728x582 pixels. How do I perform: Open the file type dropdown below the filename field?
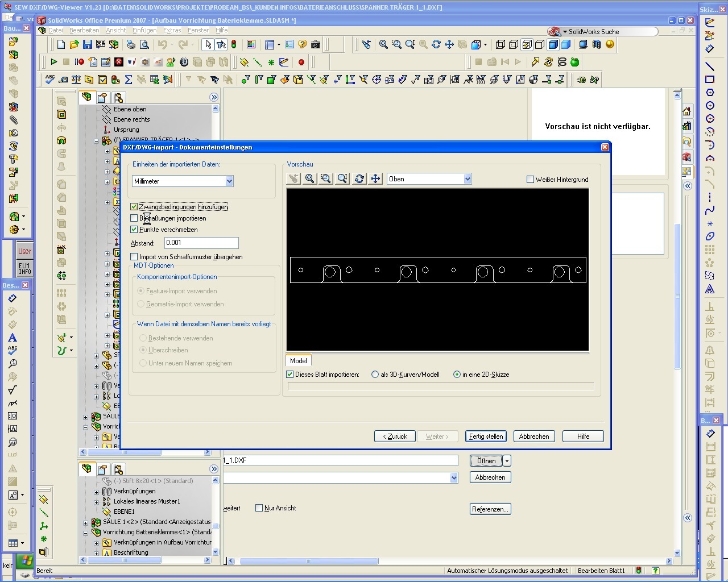coord(454,478)
